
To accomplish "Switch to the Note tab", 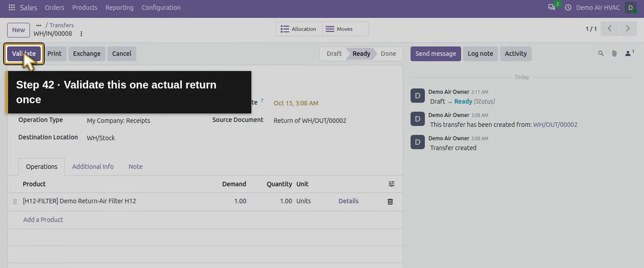I will coord(136,167).
